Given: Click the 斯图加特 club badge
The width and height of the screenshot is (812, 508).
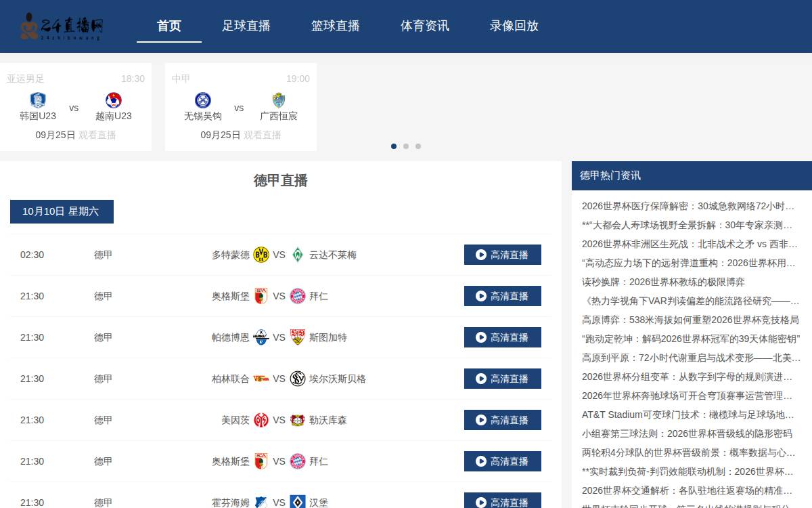Looking at the screenshot, I should (298, 337).
